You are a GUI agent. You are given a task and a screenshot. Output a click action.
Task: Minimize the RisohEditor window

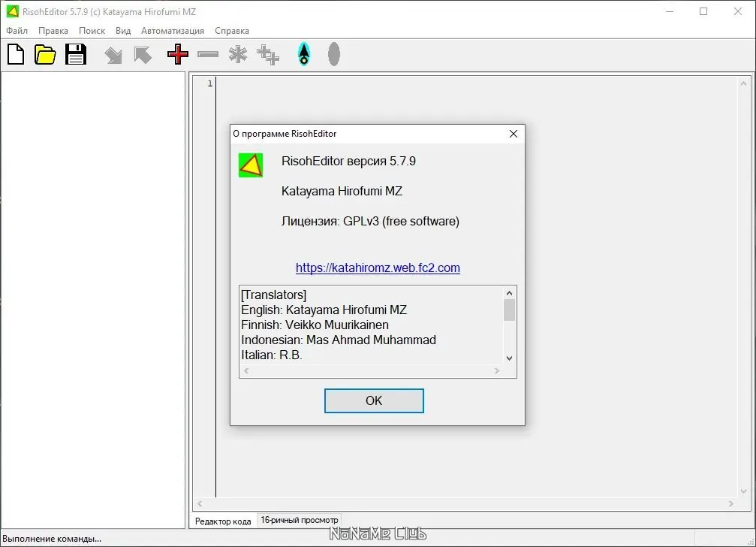pyautogui.click(x=670, y=11)
